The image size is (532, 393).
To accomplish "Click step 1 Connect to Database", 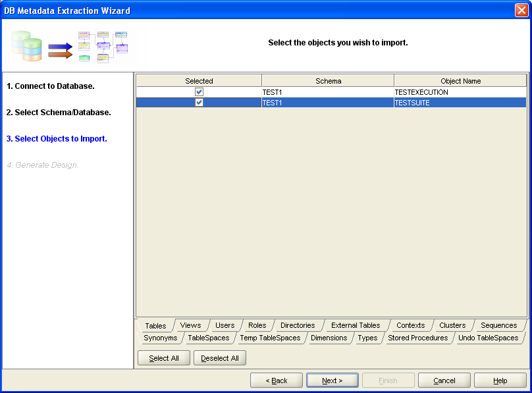I will coord(51,86).
